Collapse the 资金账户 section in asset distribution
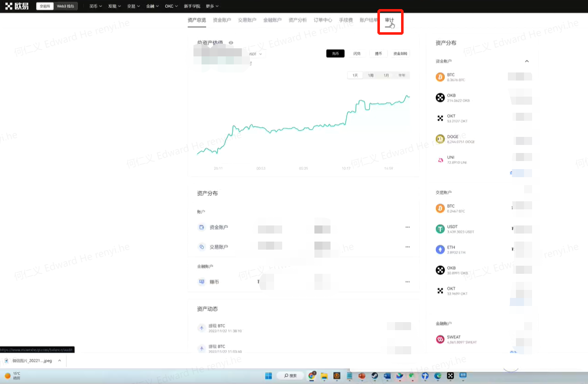Viewport: 588px width, 384px height. 527,61
